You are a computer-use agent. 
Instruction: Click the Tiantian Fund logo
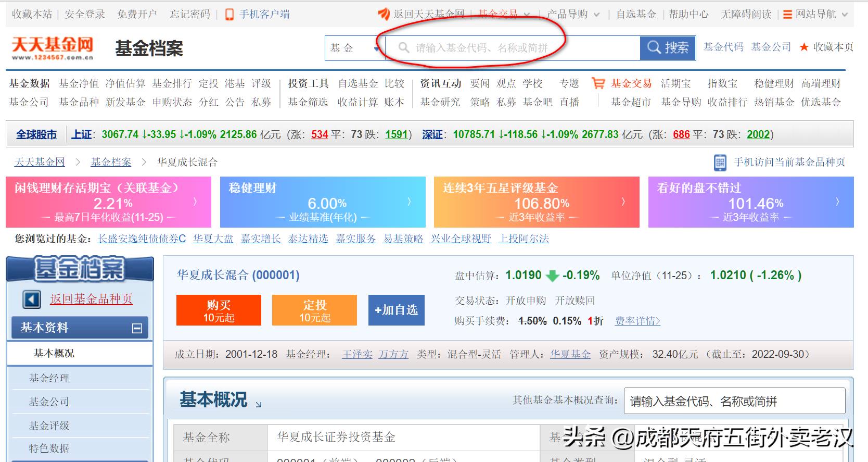pos(52,48)
